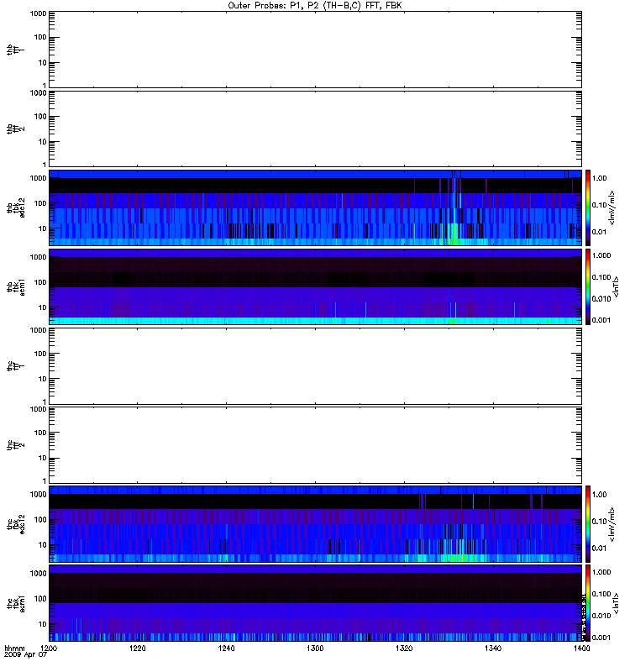
Task: Click the 1240 time tick label
Action: [226, 648]
